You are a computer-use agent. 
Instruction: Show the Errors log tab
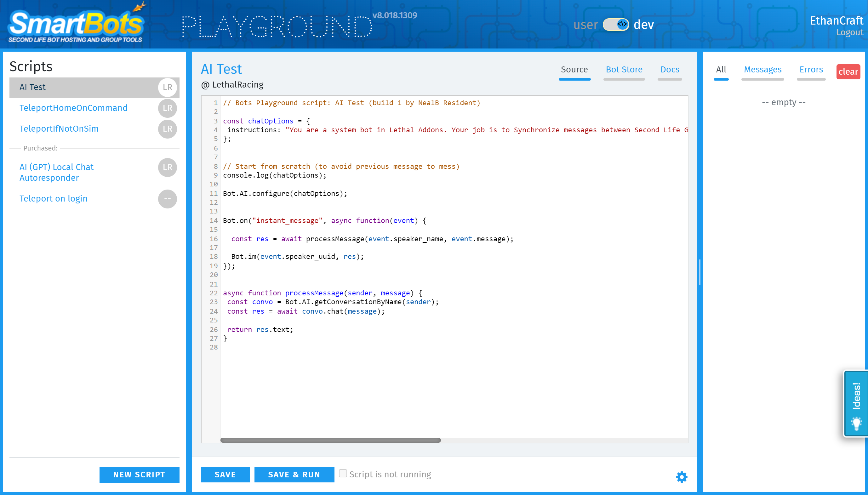[811, 70]
